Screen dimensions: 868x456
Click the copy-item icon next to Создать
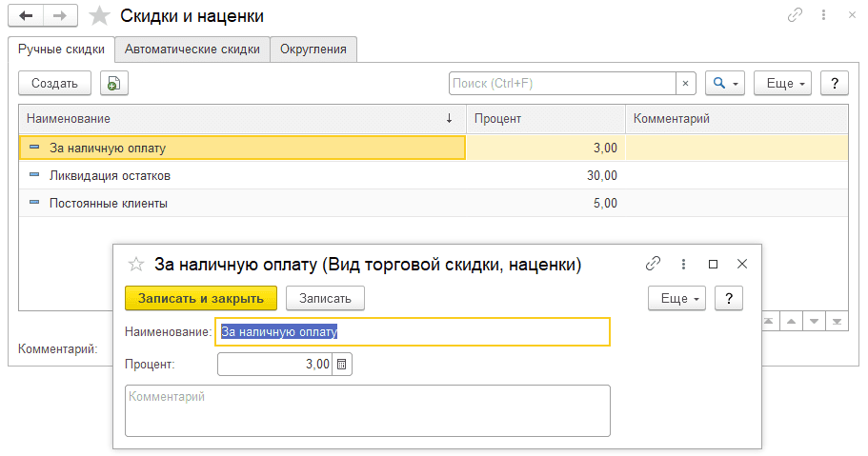(113, 83)
